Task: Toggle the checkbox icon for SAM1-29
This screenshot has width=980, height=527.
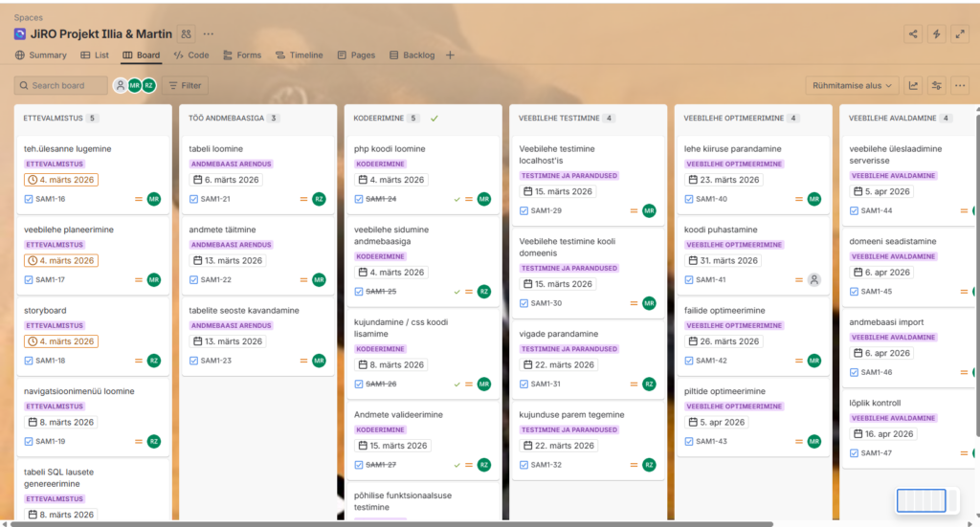Action: coord(523,210)
